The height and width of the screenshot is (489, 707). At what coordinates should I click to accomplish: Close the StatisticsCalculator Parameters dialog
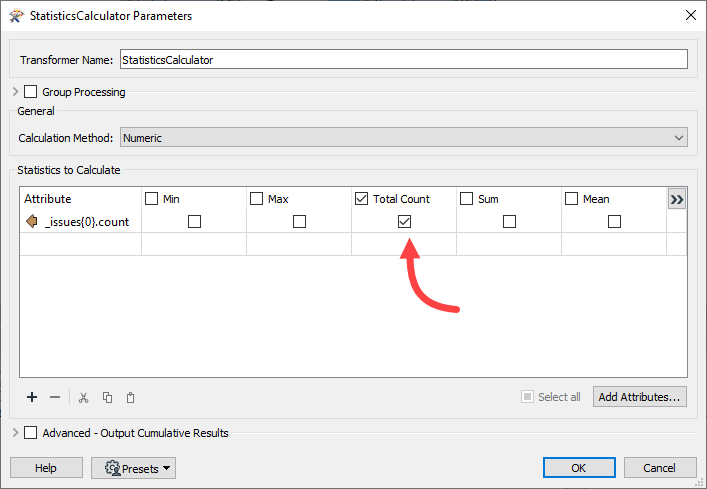(x=689, y=15)
